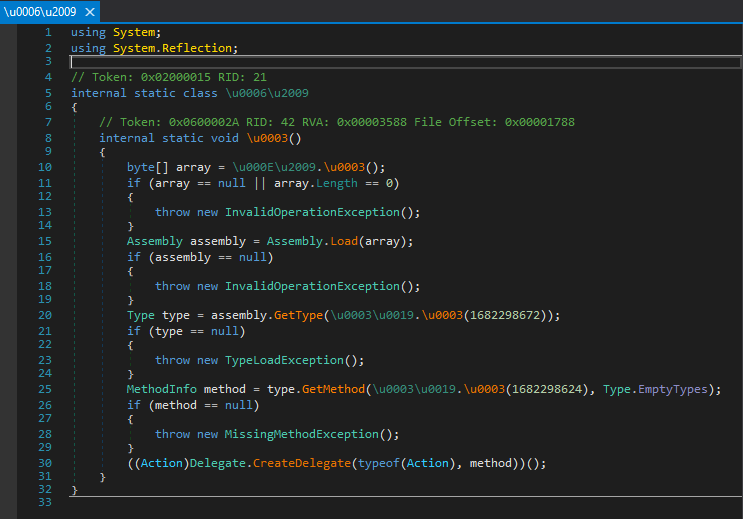Click first InvalidOperationException on line 13

[312, 212]
